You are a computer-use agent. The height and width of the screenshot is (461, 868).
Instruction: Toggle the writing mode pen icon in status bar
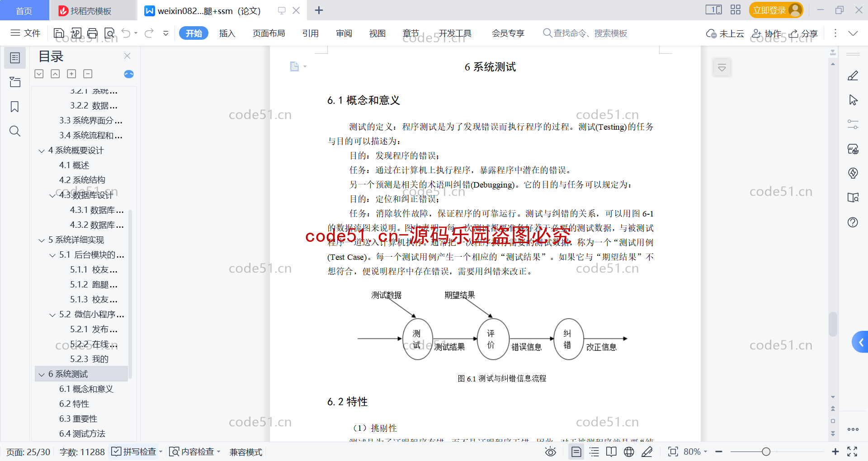point(647,452)
